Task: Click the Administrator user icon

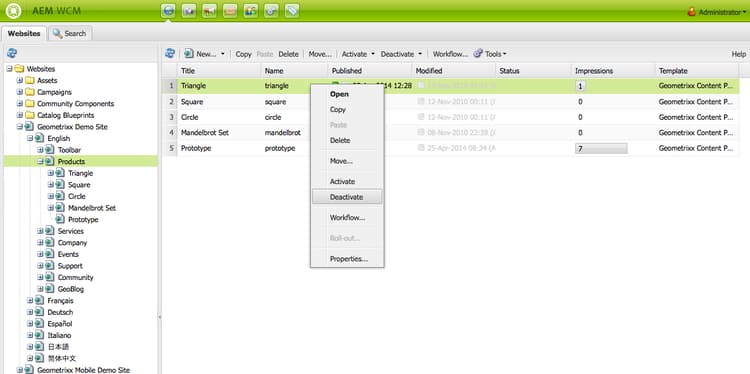Action: pos(691,12)
